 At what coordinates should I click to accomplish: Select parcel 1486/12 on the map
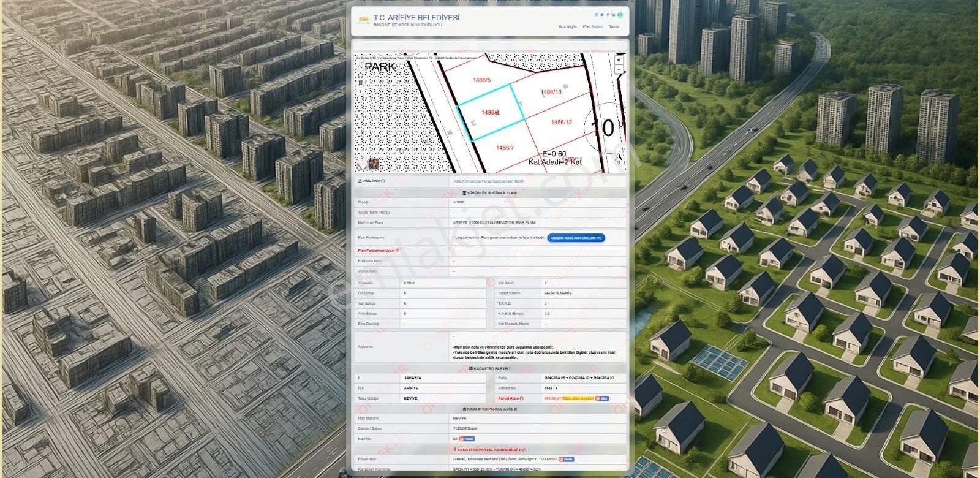coord(562,122)
